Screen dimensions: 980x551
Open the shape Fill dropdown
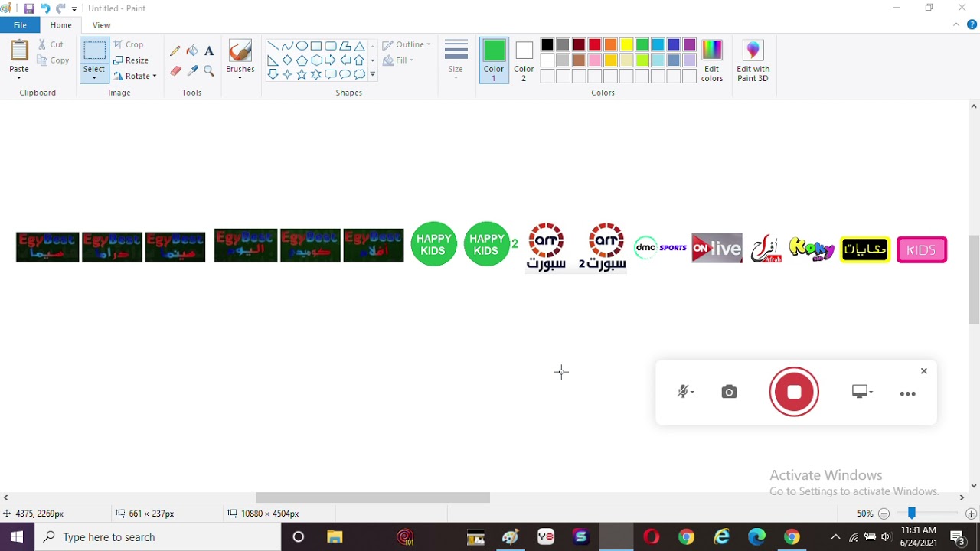[398, 60]
